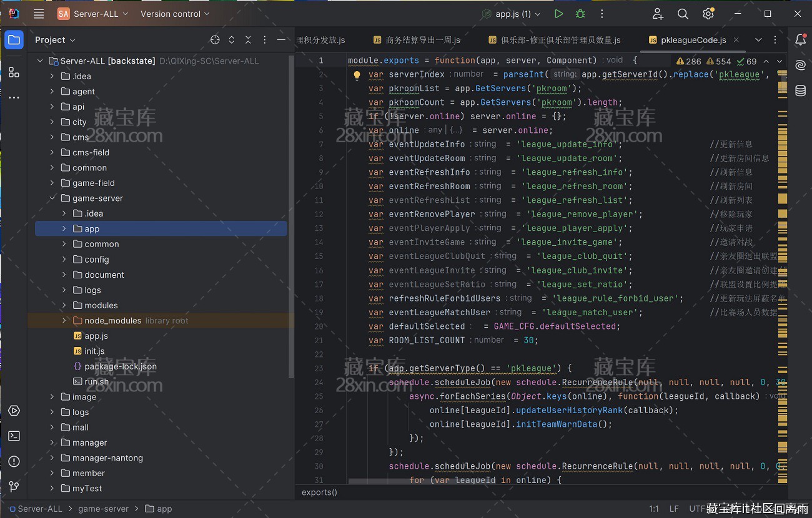Open the Database tool window

click(800, 91)
